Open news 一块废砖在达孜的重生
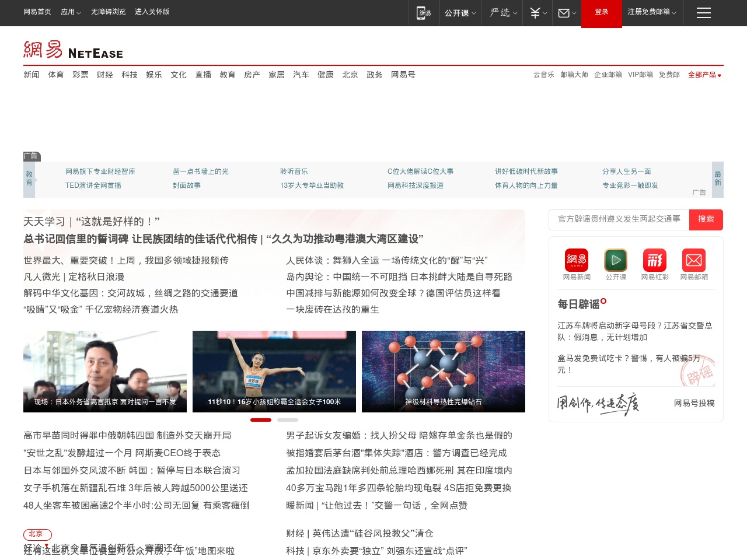The height and width of the screenshot is (560, 747). [333, 310]
